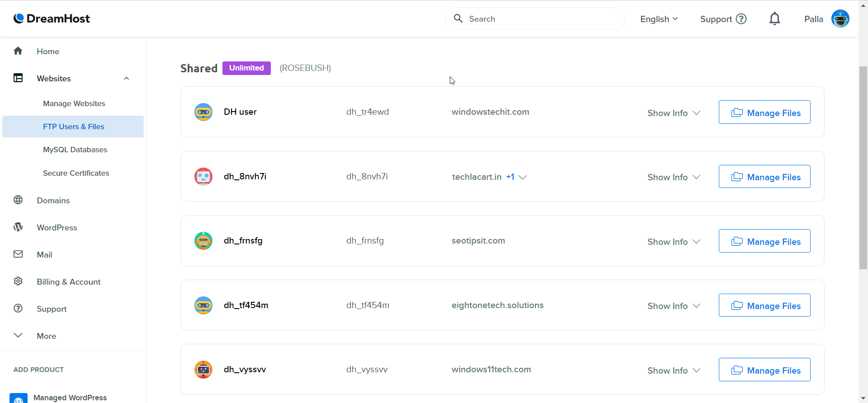Click techlacart.in domain text
Viewport: 868px width, 403px height.
477,177
